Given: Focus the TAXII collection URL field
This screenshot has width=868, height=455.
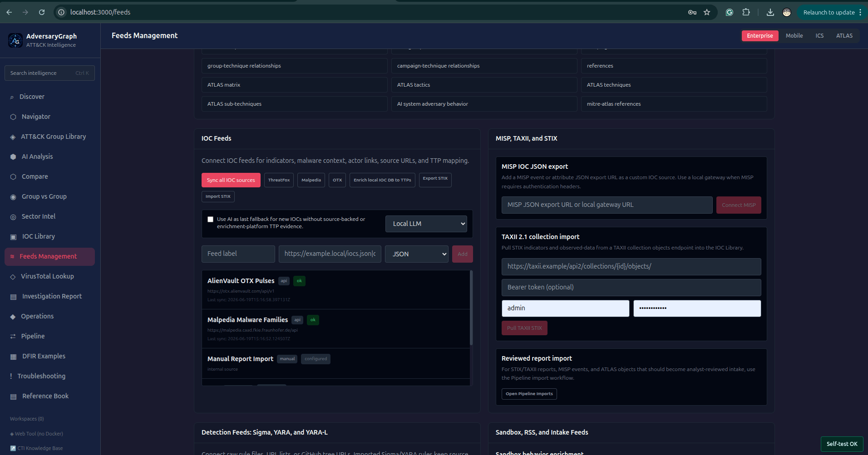Looking at the screenshot, I should pyautogui.click(x=631, y=267).
